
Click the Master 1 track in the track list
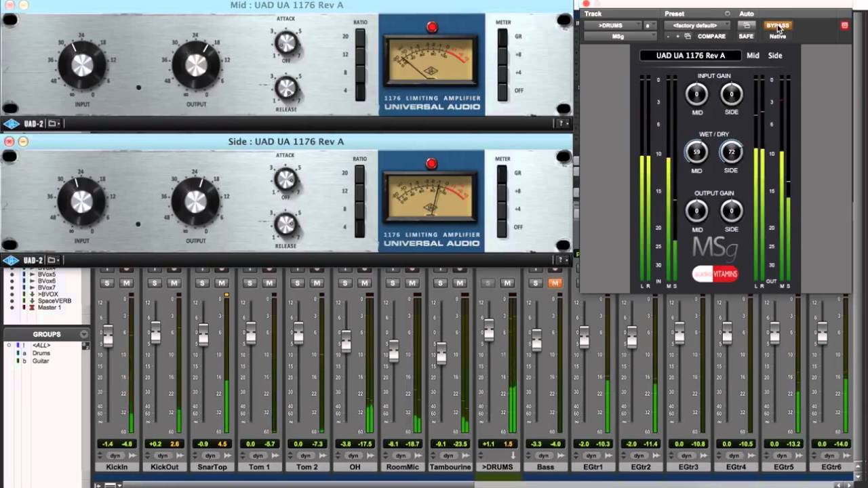(49, 308)
